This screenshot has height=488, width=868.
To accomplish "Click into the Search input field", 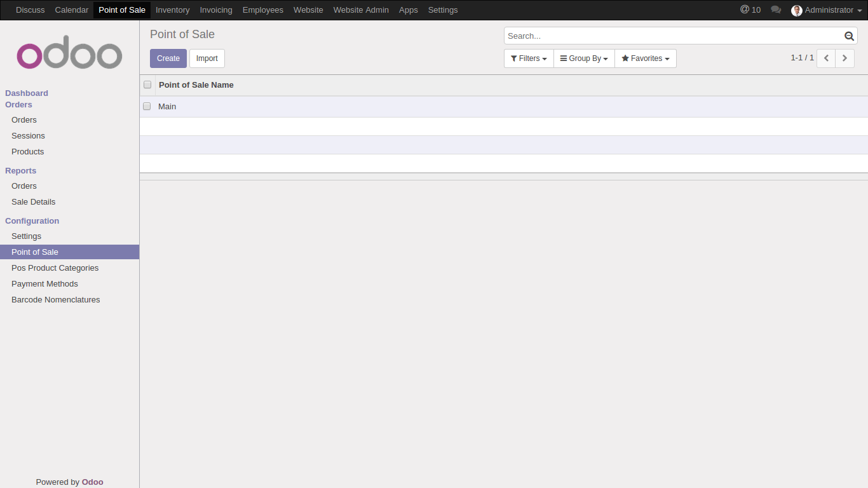I will click(x=674, y=36).
